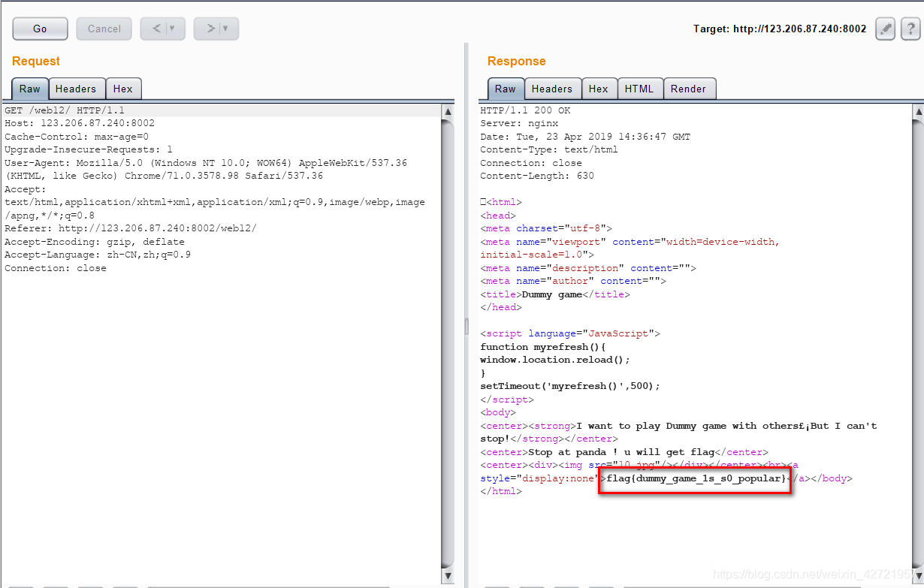The height and width of the screenshot is (588, 924).
Task: Click the 'Cache-Control: max-age=0' line
Action: 77,137
